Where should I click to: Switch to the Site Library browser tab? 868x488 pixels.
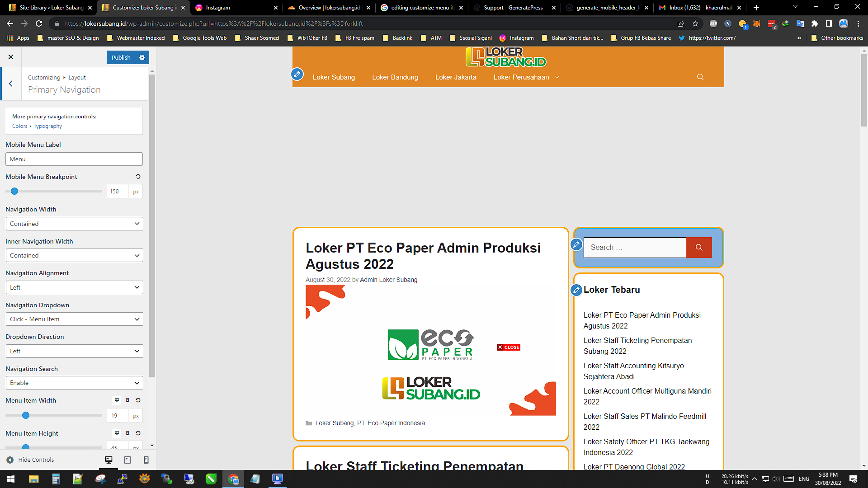(x=50, y=8)
